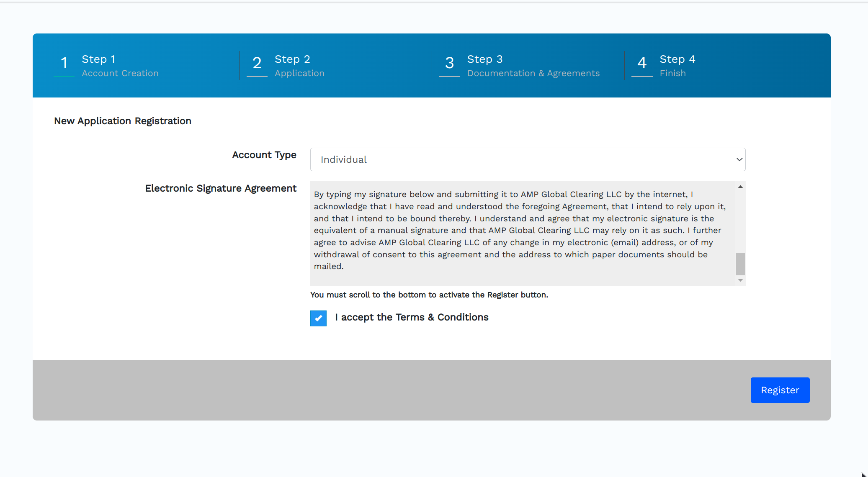Go to the Step 1 Account Creation tab
868x477 pixels.
tap(120, 66)
